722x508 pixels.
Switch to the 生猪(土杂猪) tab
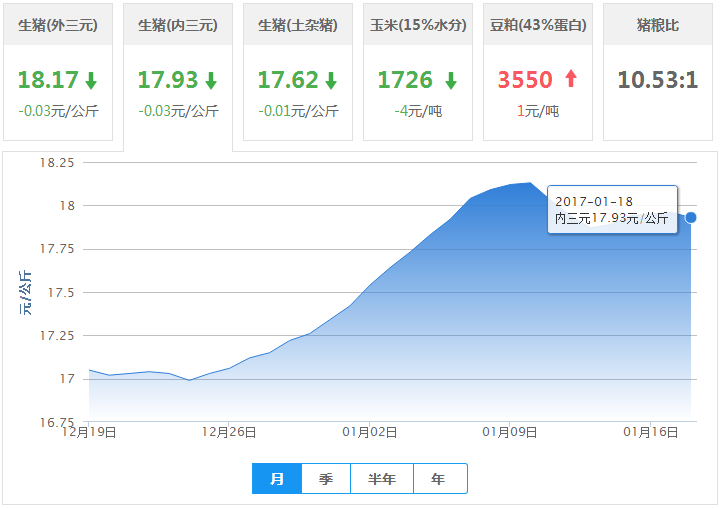tap(298, 25)
